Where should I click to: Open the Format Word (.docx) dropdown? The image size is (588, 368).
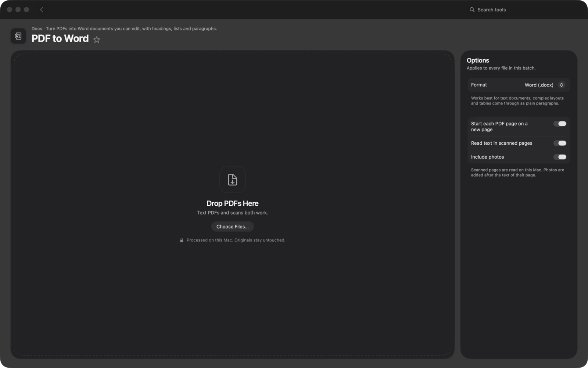(x=544, y=85)
